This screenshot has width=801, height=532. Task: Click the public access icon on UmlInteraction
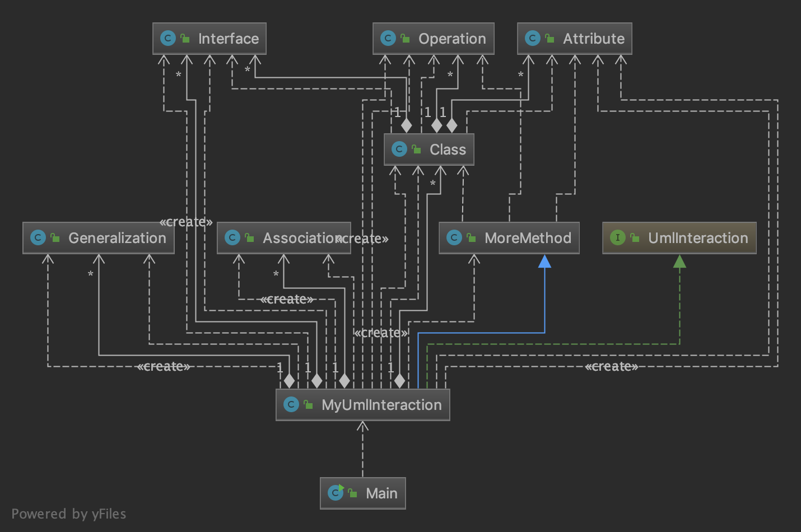[635, 237]
